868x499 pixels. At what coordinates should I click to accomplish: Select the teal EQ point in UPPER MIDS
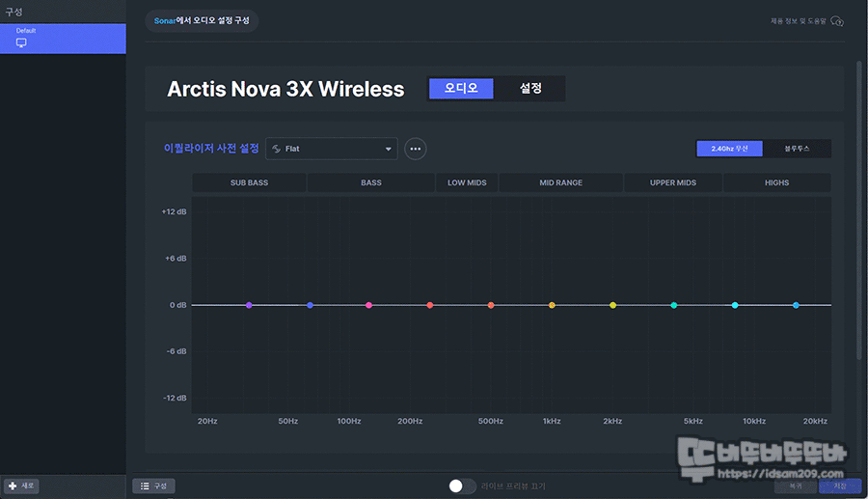pyautogui.click(x=674, y=305)
